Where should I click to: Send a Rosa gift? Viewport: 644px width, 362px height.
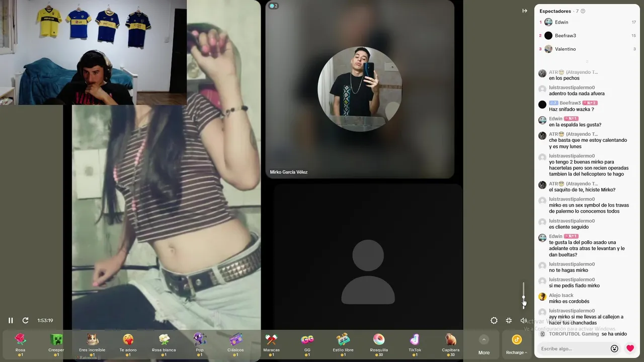coord(20,344)
